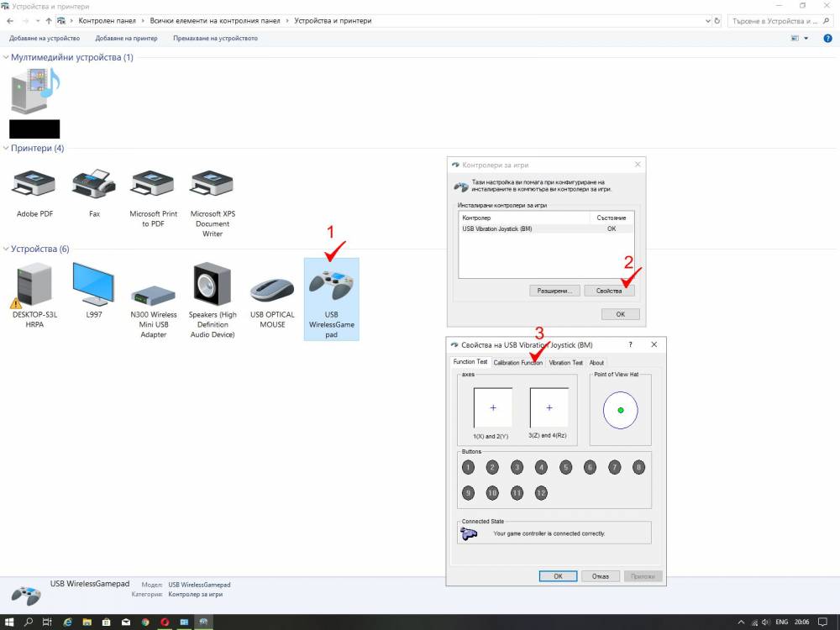
Task: Open the address bar history dropdown arrow
Action: click(x=708, y=21)
